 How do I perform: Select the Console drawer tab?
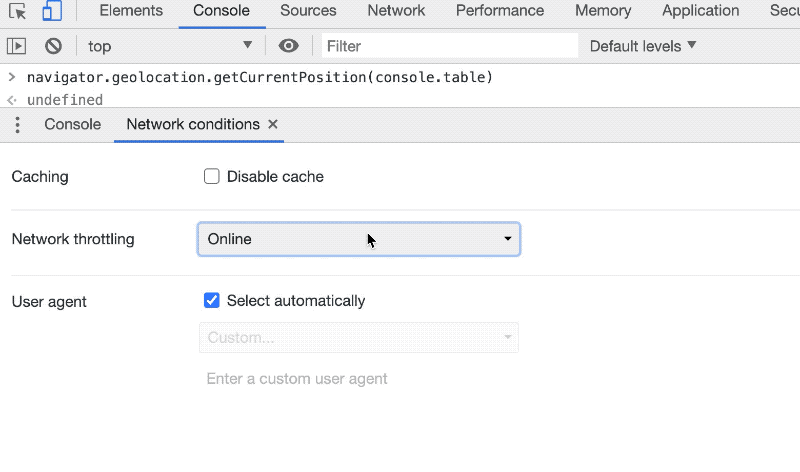point(73,125)
